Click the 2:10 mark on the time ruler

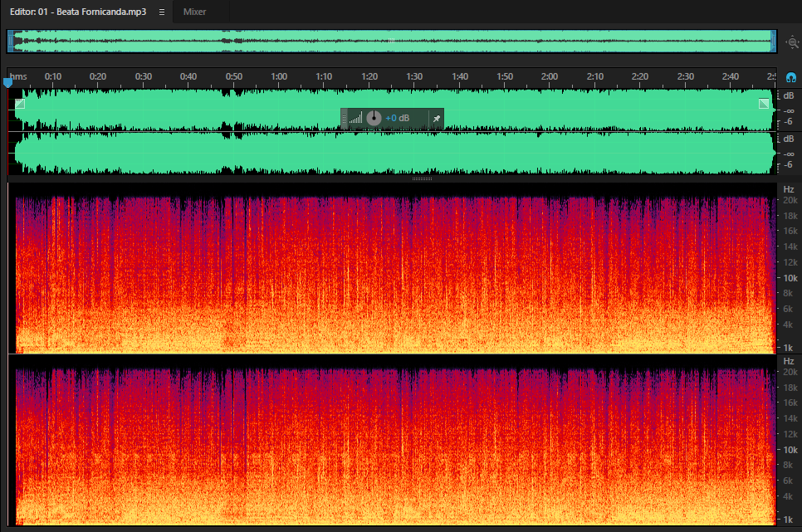(x=594, y=76)
